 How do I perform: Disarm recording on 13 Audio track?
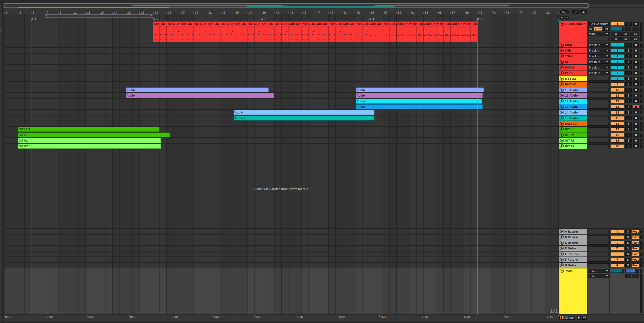636,107
